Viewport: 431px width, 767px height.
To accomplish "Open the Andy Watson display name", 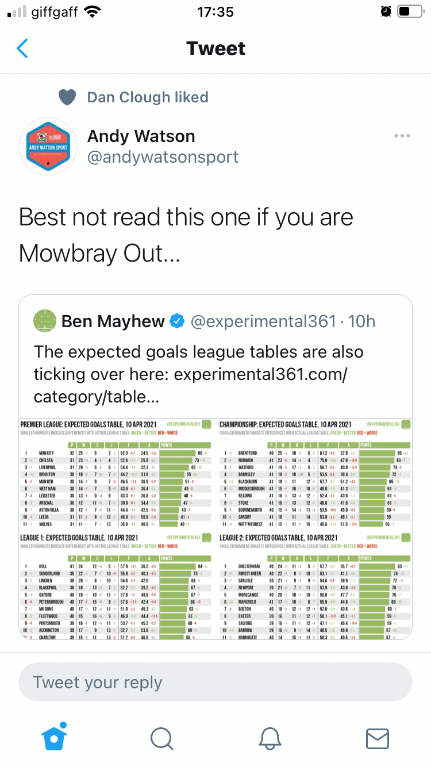I will click(141, 135).
